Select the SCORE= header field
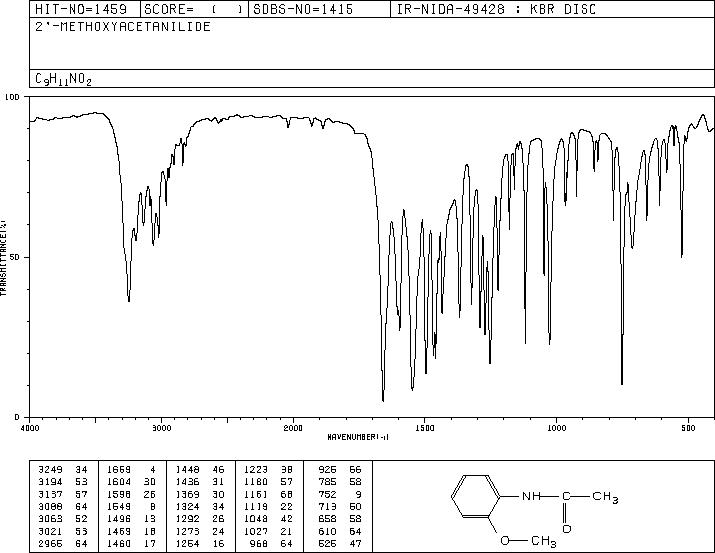Screen dimensions: 715x553 tap(194, 9)
